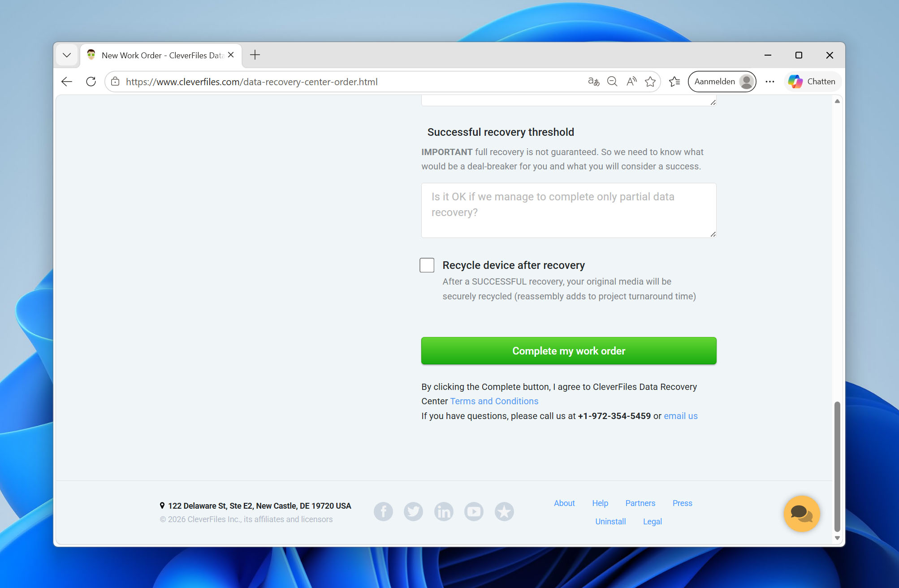Go back using browser back arrow

click(x=67, y=82)
